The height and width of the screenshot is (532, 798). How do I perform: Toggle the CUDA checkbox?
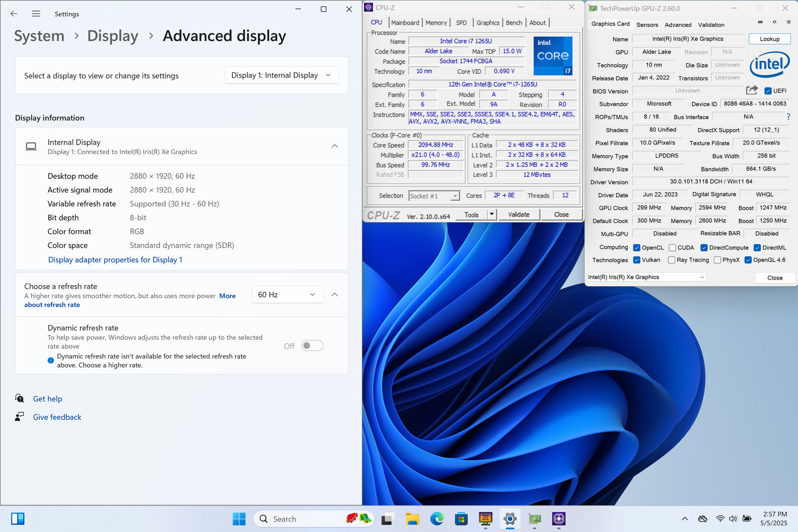click(672, 247)
